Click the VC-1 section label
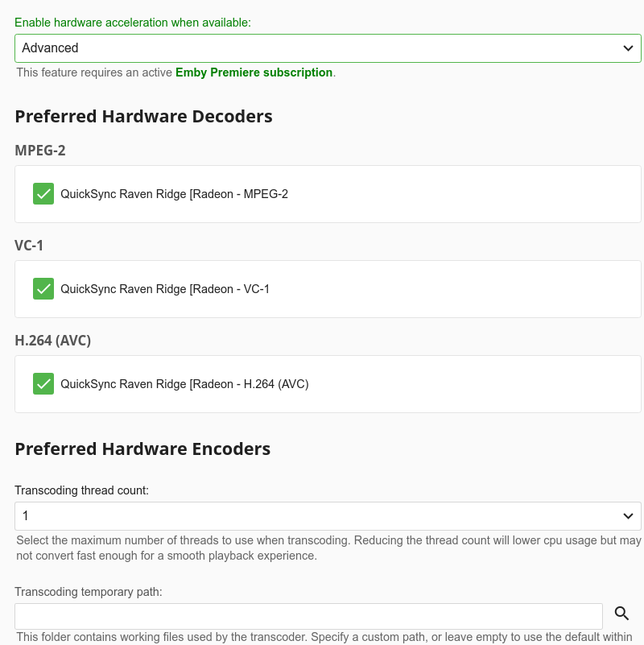 [29, 246]
